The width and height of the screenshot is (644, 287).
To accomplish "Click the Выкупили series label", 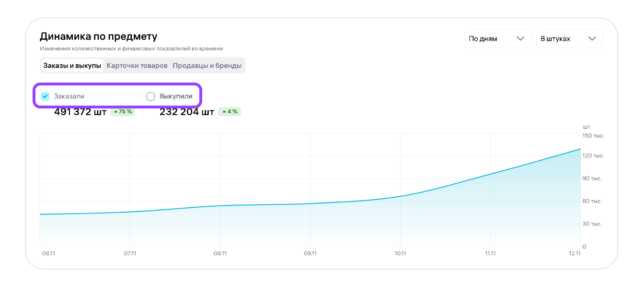I will (x=176, y=96).
